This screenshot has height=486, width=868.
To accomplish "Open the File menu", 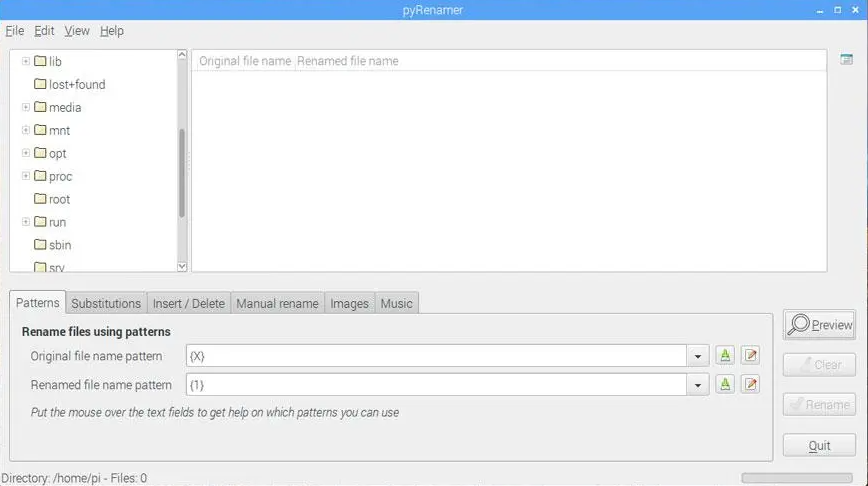I will [x=14, y=31].
